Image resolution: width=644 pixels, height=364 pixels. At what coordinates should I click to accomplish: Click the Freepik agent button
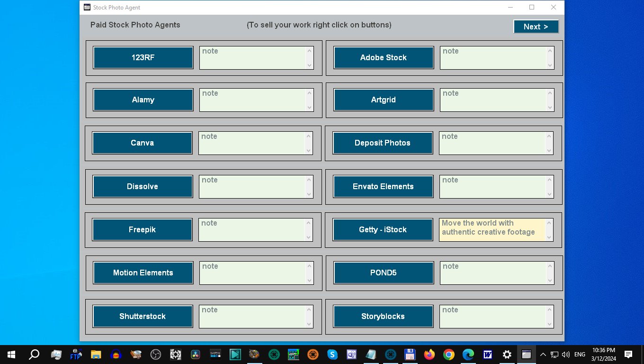142,229
